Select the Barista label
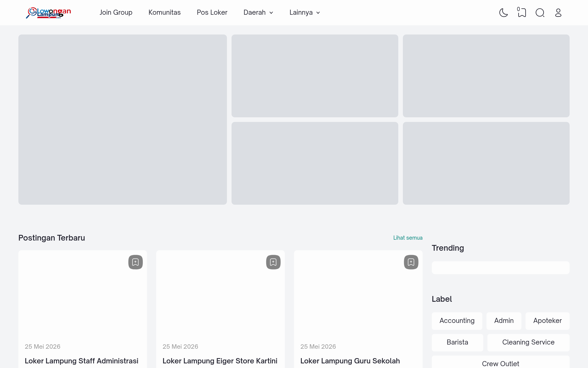The image size is (588, 368). (457, 342)
